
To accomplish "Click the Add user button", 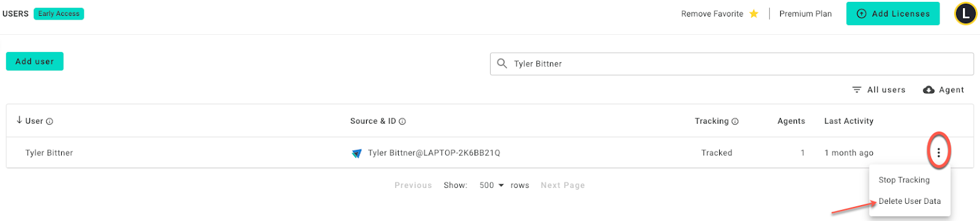I will click(x=35, y=61).
